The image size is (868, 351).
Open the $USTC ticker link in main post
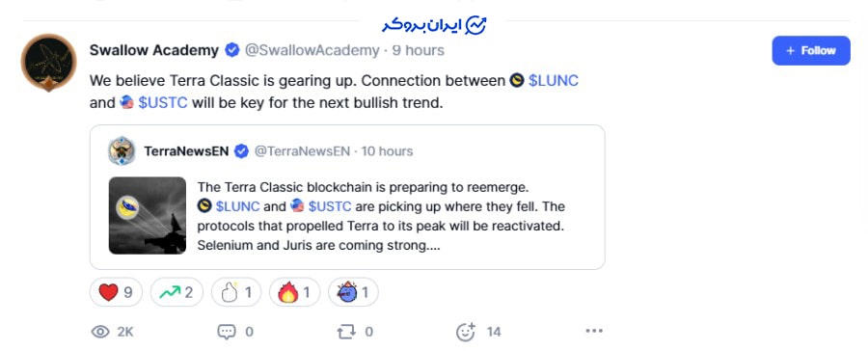[x=163, y=103]
